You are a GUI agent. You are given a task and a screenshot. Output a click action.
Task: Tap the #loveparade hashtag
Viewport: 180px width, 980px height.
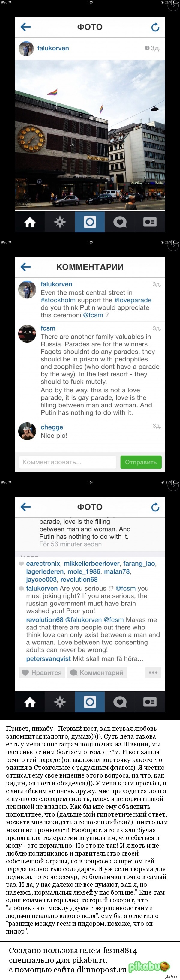133,300
